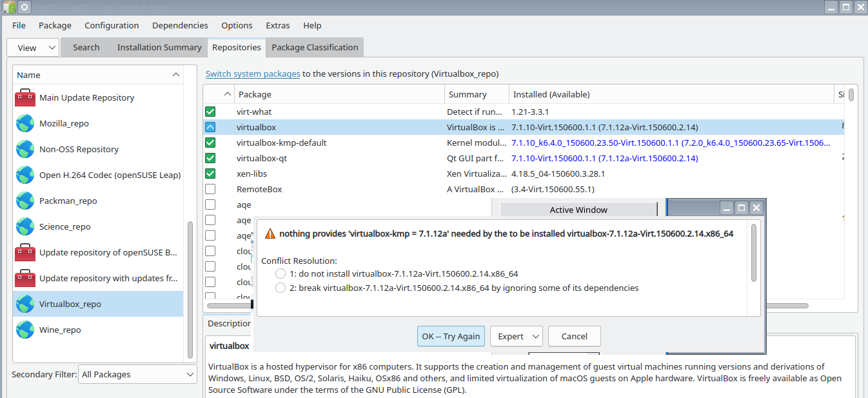The image size is (868, 398).
Task: Toggle the virt-what package checkbox
Action: tap(210, 112)
